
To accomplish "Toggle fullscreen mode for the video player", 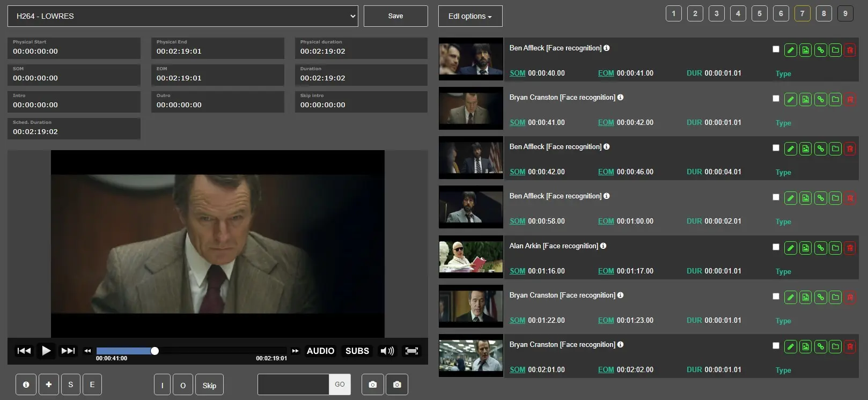I will (411, 351).
